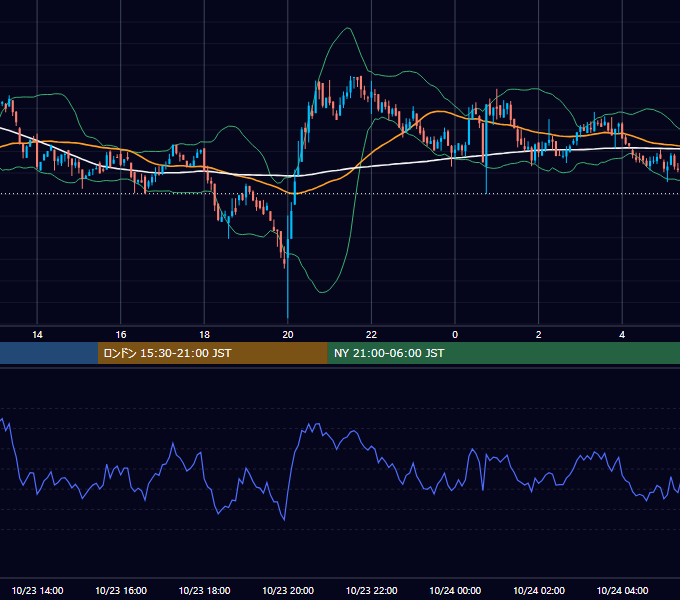Click the 10/24 02:00 date label
Image resolution: width=680 pixels, height=600 pixels.
coord(539,590)
